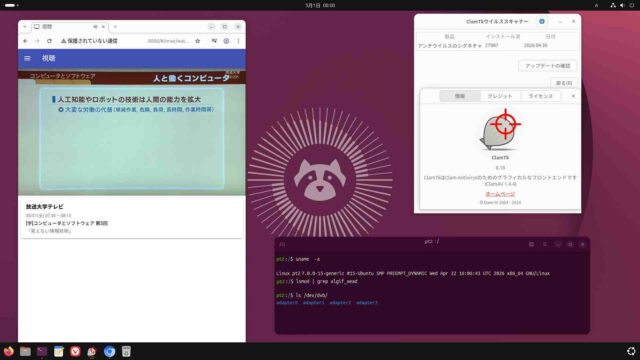Open the ホームページ link in About dialog

[500, 194]
